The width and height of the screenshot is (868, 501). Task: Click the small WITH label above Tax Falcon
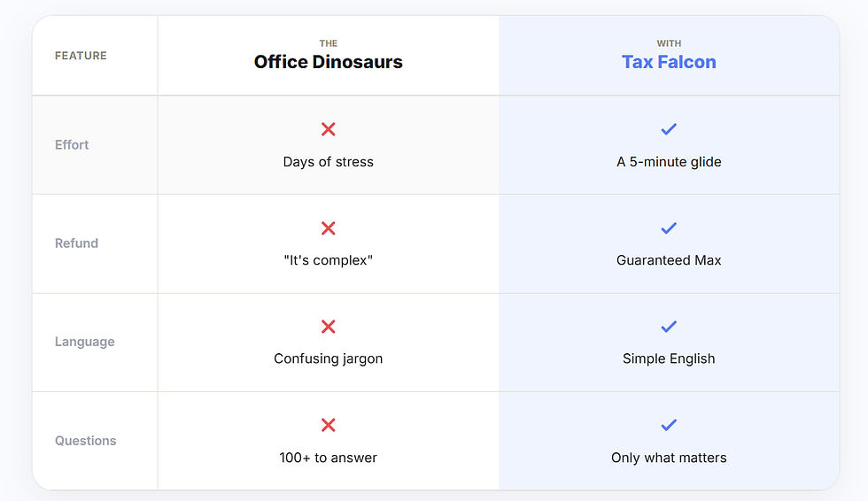[669, 43]
